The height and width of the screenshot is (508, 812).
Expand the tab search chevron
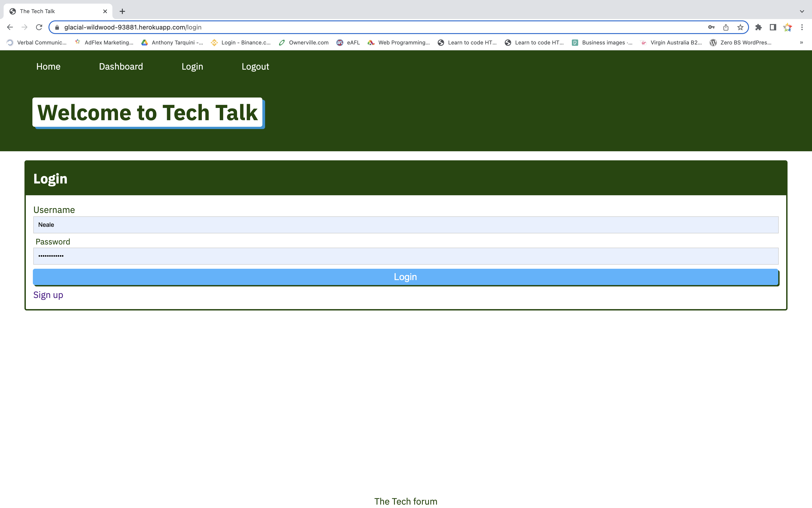click(802, 11)
